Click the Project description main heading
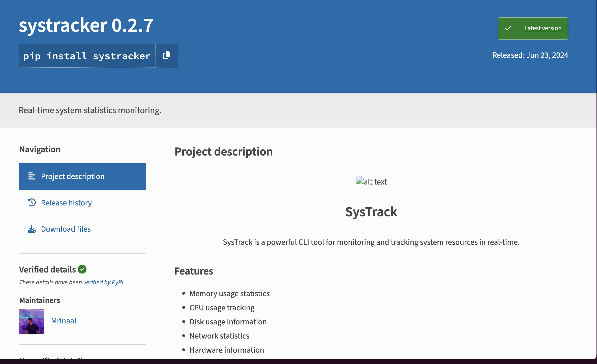597x364 pixels. (x=224, y=151)
